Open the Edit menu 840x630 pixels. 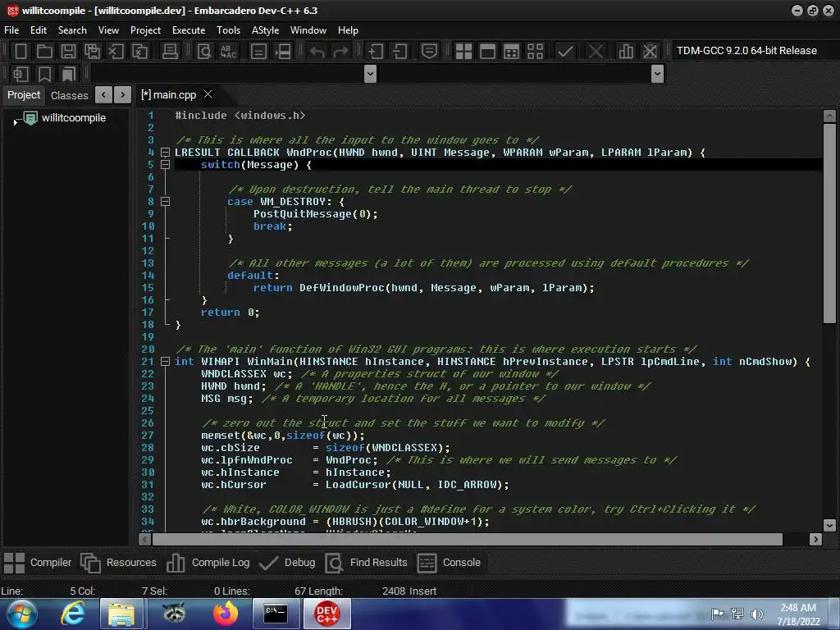coord(38,30)
